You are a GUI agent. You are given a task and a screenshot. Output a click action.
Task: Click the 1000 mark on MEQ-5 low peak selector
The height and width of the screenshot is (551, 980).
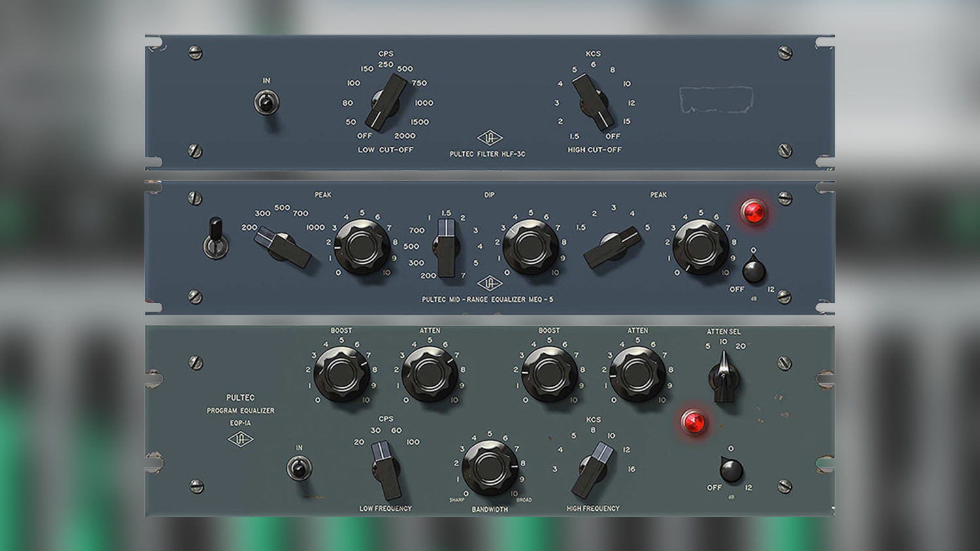(316, 227)
